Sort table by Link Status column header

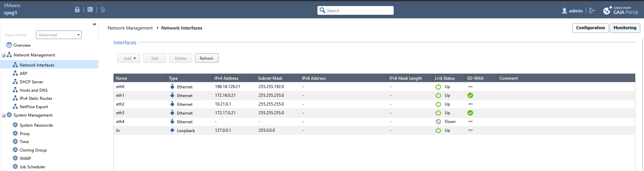click(445, 78)
